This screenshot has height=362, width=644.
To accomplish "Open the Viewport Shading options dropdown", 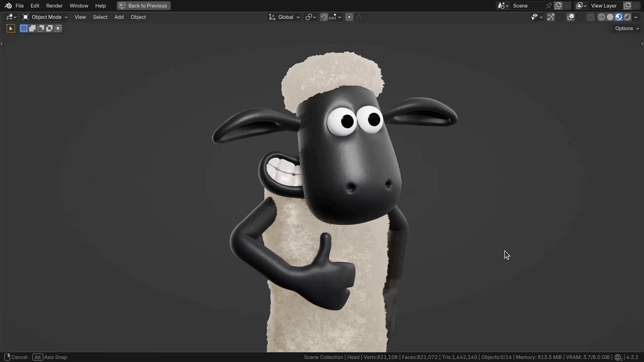I will pyautogui.click(x=636, y=17).
